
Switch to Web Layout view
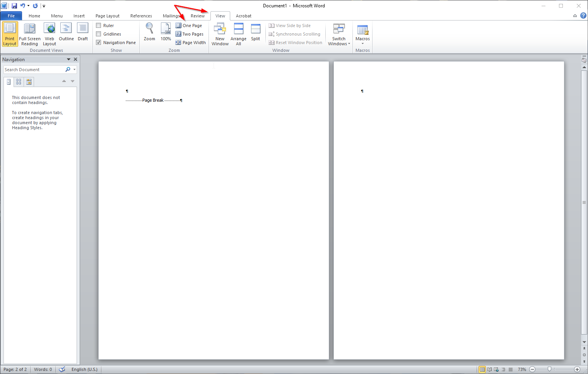point(50,34)
